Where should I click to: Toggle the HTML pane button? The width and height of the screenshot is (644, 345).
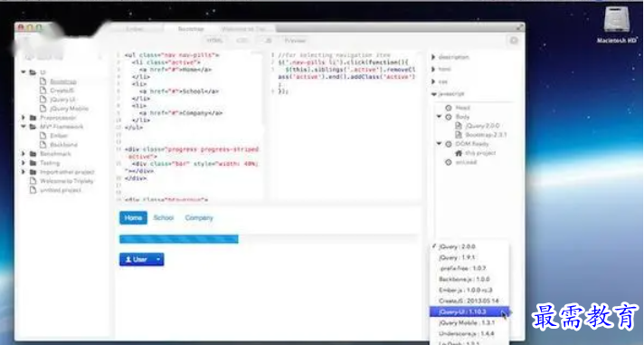[214, 41]
